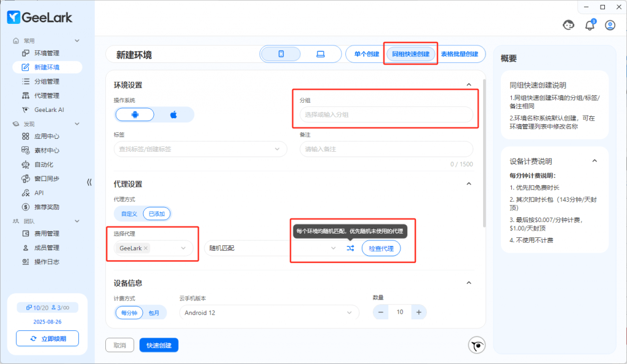Select the desktop computer device type icon
627x364 pixels.
[320, 54]
